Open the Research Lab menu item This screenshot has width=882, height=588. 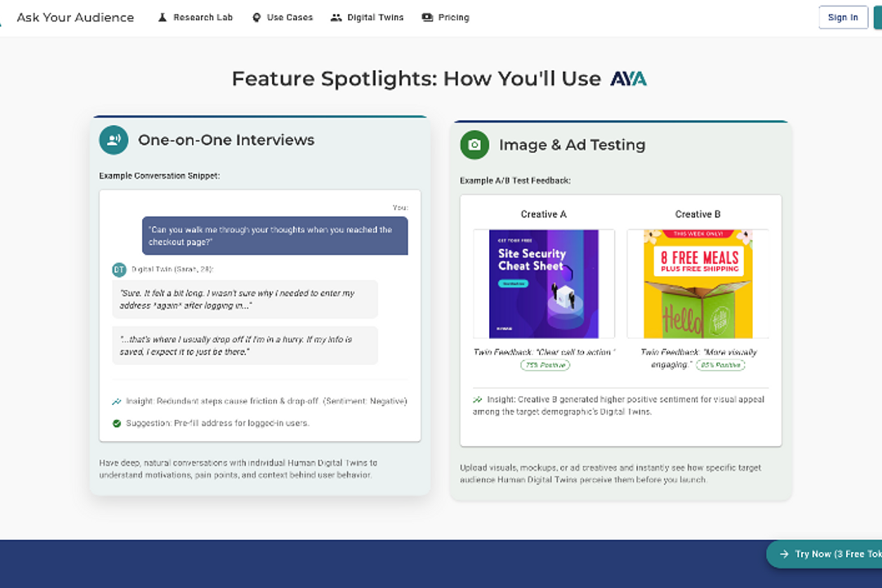[203, 17]
